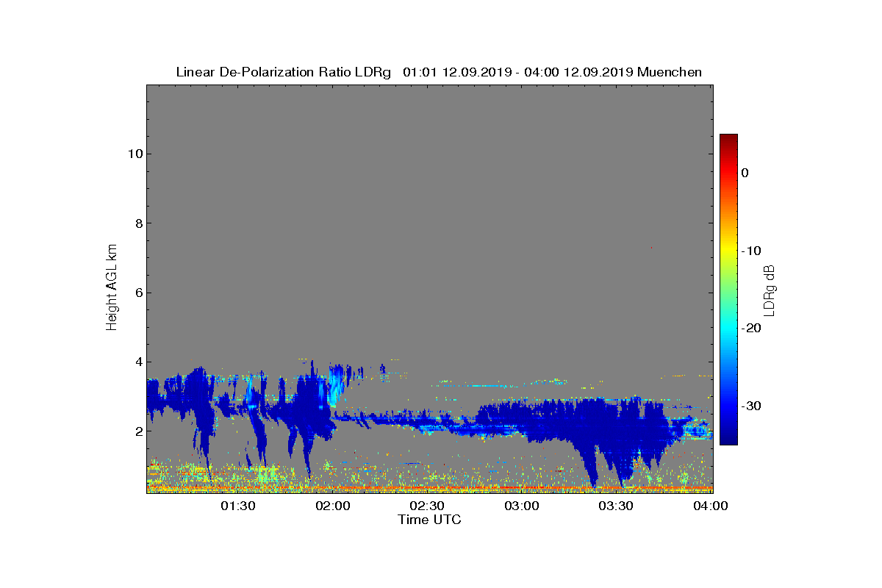Click the LDRg dB colorbar title
This screenshot has height=588, width=882.
point(770,290)
